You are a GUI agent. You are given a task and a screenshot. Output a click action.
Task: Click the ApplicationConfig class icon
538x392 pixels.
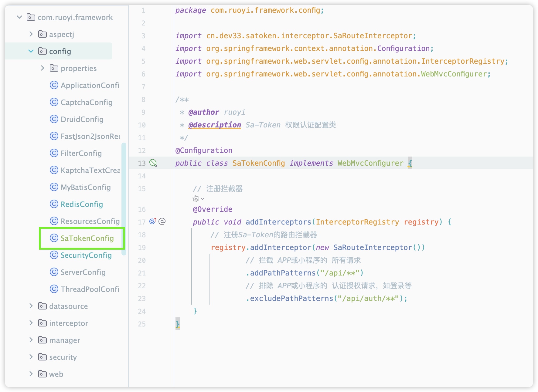pos(54,85)
